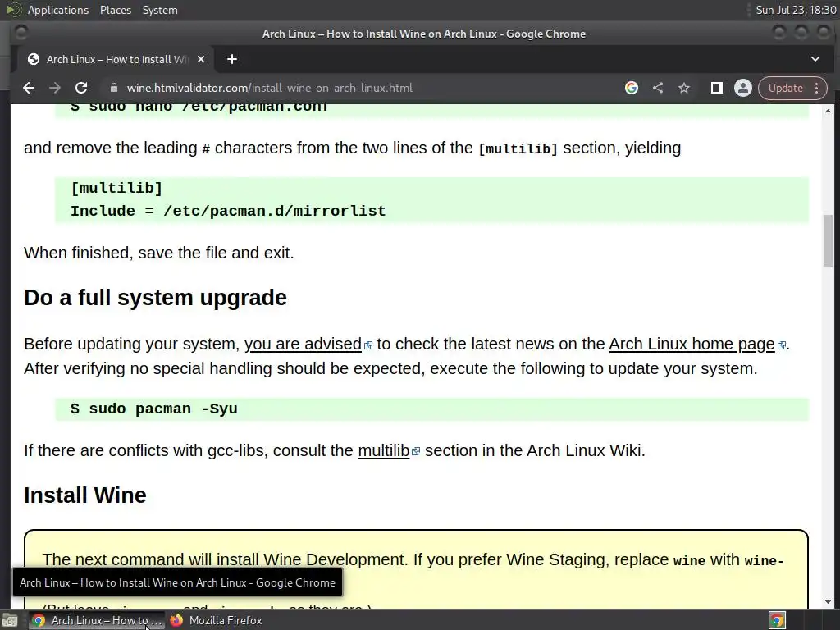The height and width of the screenshot is (630, 840).
Task: Open the System menu
Action: pos(160,10)
